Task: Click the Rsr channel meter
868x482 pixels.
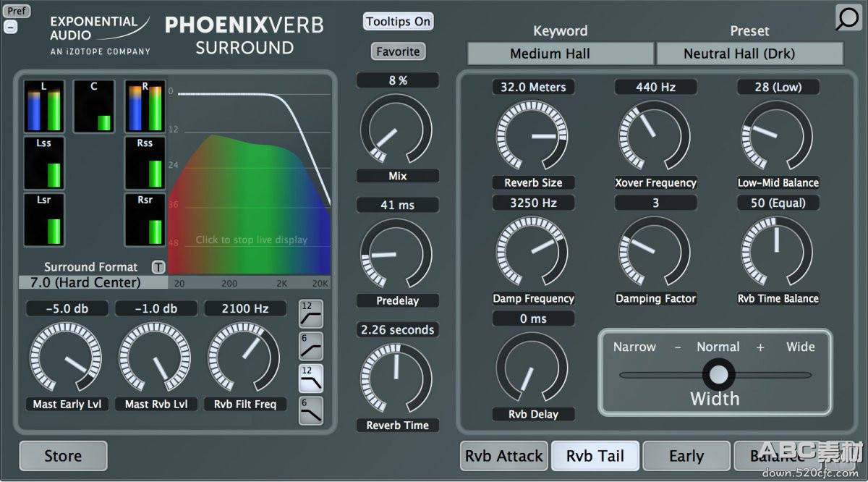Action: (x=145, y=220)
